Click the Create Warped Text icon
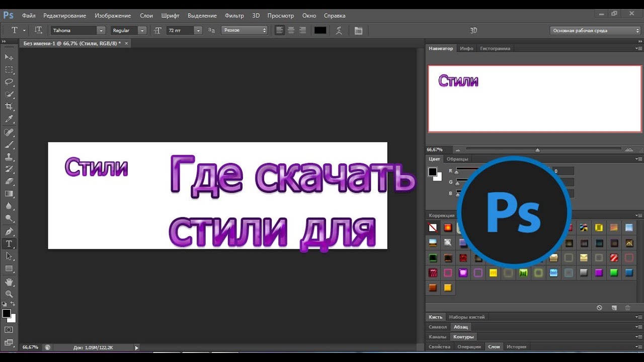Viewport: 644px width, 362px height. pos(339,31)
